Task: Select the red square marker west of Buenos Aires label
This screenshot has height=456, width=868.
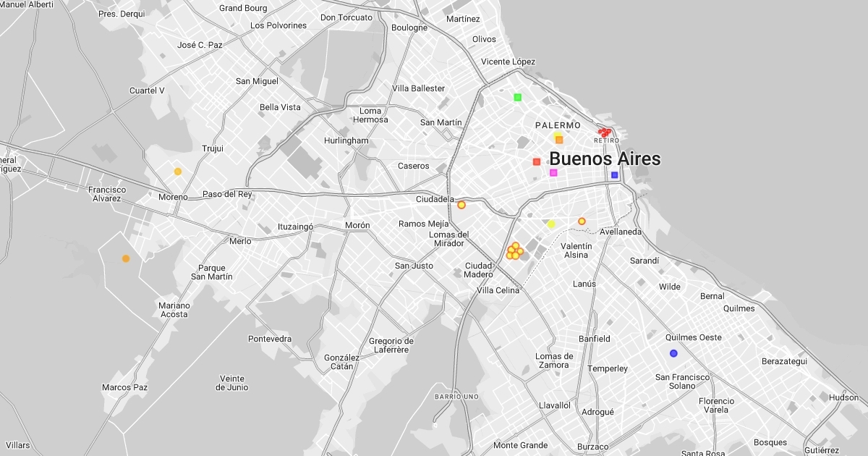Action: click(x=537, y=161)
